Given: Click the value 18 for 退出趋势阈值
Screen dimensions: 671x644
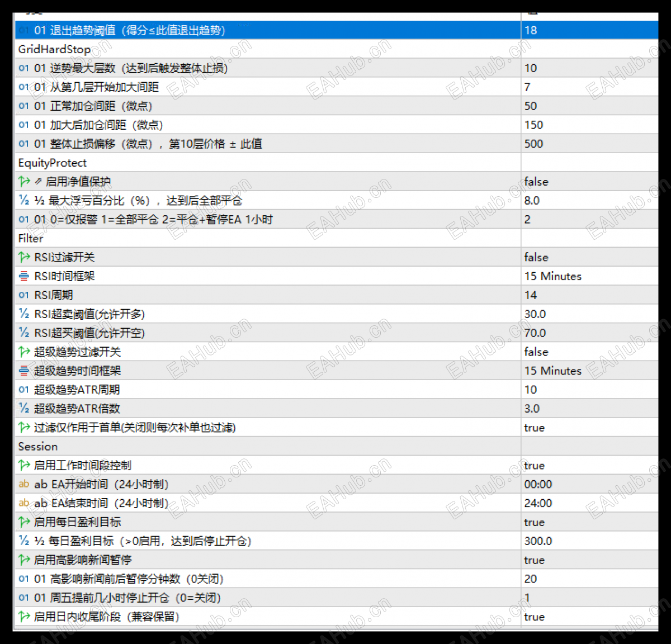Looking at the screenshot, I should point(531,30).
